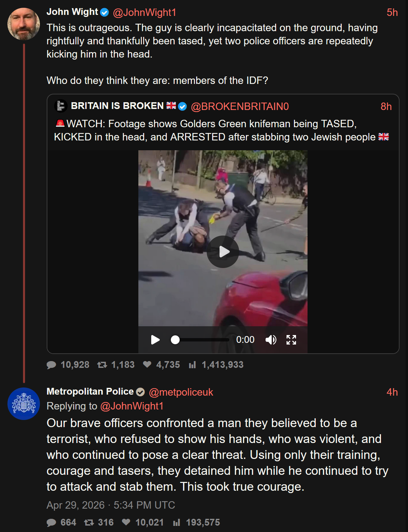Click the video progress slider knob
Screen dimensions: 408x532
[x=175, y=340]
